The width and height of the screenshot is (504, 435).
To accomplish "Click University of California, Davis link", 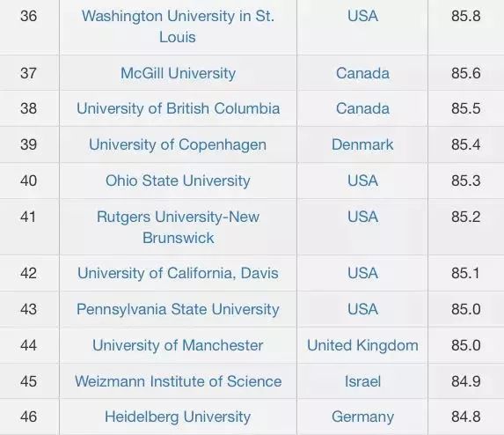I will 178,273.
